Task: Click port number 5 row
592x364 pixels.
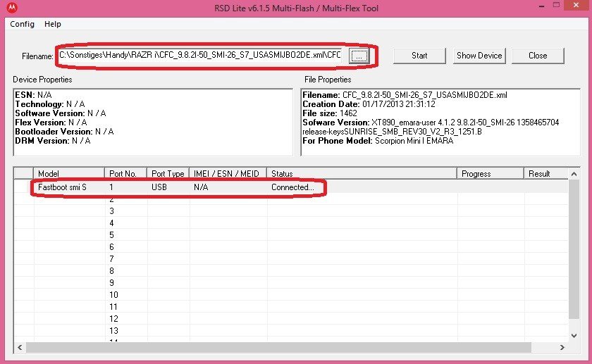Action: [290, 235]
